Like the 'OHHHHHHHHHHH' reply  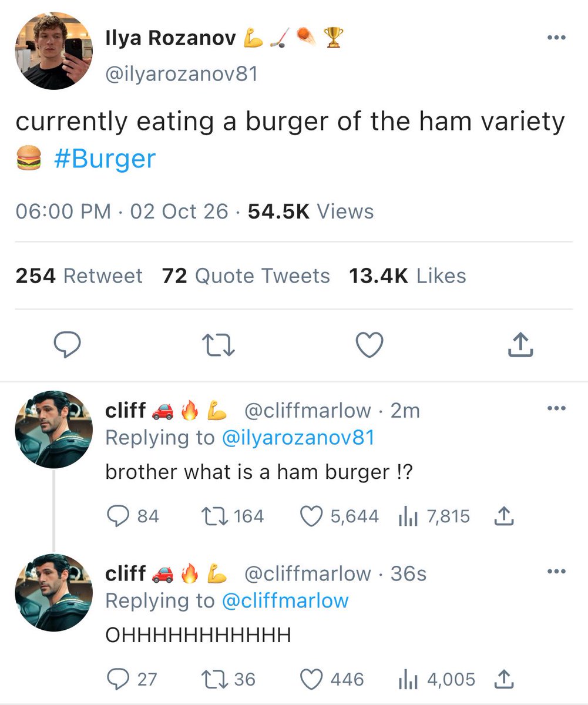coord(311,679)
